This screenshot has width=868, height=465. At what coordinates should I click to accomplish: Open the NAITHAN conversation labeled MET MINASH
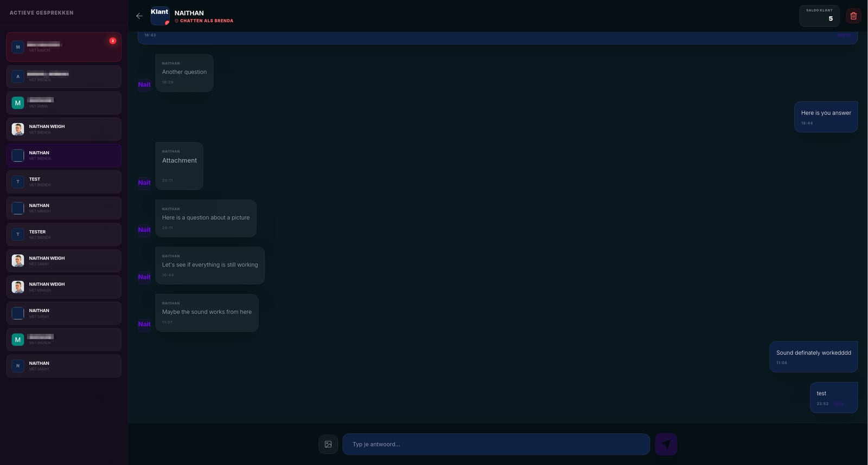[x=63, y=208]
